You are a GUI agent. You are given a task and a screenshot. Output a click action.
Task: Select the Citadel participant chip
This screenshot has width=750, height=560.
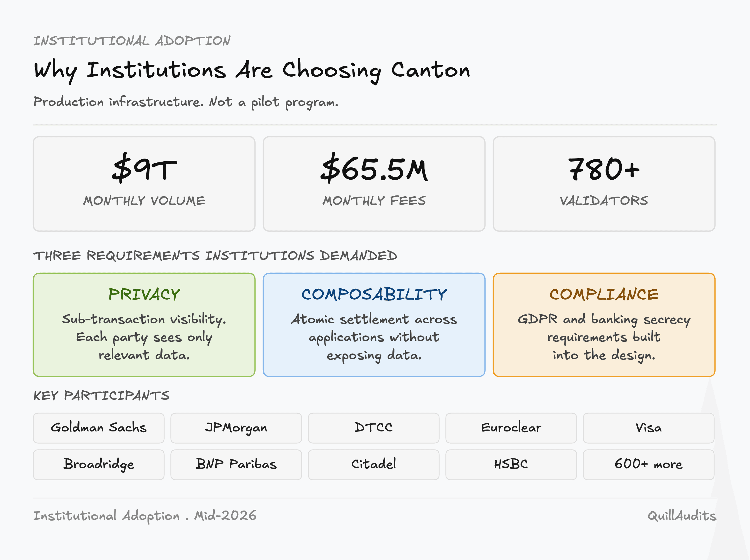[374, 464]
